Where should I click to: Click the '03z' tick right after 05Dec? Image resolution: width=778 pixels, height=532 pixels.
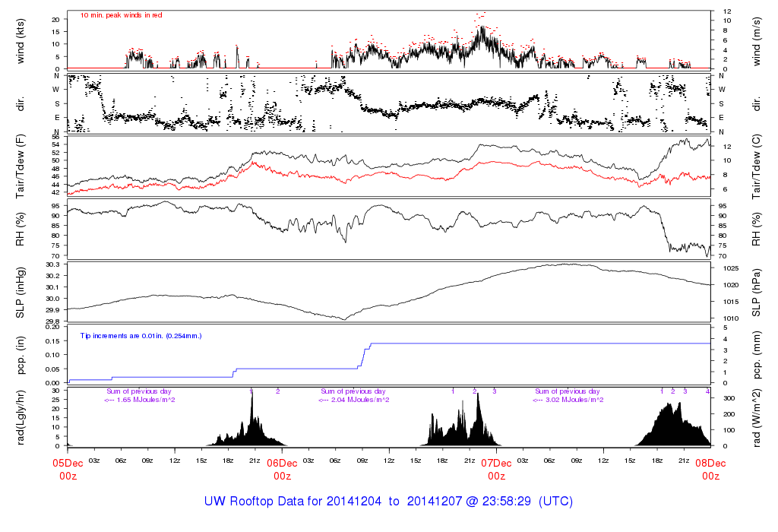[94, 461]
